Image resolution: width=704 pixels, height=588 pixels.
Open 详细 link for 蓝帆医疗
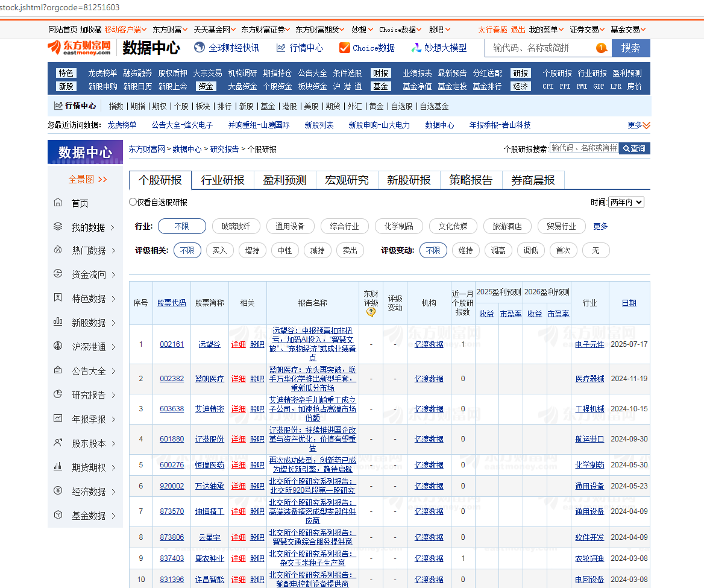pyautogui.click(x=239, y=379)
